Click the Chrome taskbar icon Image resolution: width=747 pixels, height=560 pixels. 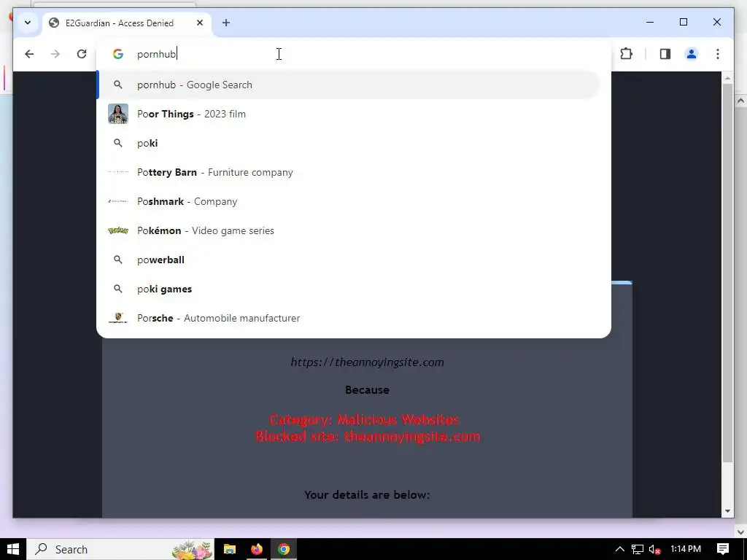click(x=284, y=549)
